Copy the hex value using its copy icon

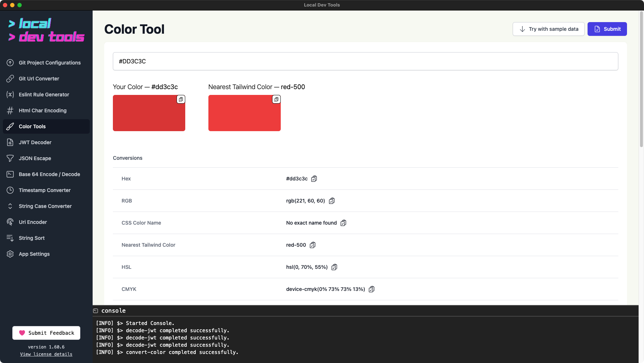[314, 179]
